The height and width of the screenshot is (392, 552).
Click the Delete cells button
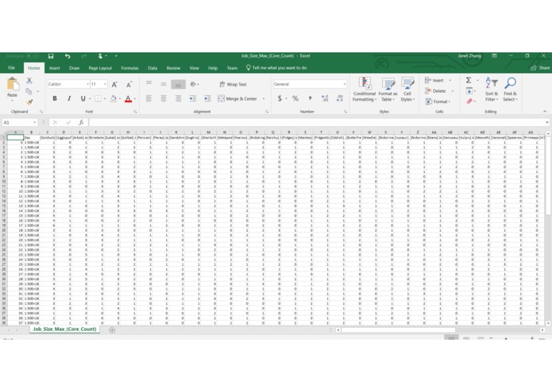tap(436, 91)
